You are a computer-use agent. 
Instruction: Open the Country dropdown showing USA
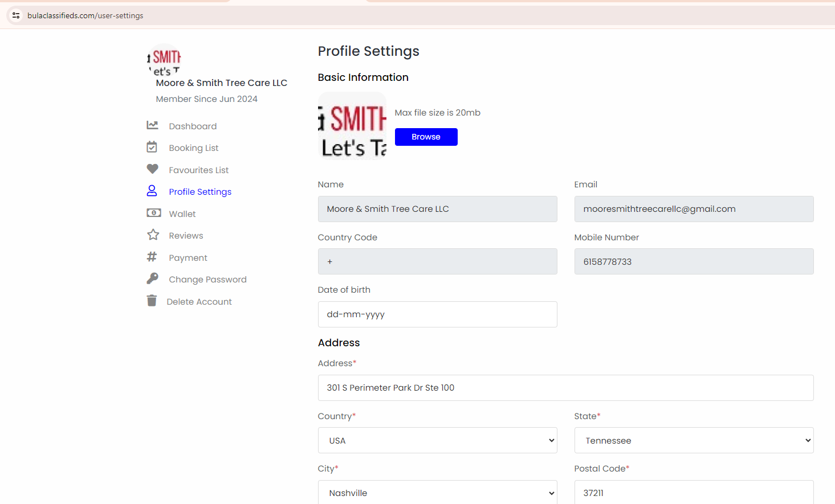tap(437, 440)
